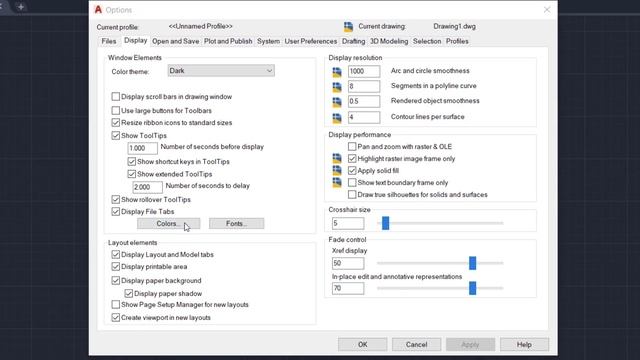Screen dimensions: 640x360
Task: Open Help from the dialog
Action: (x=524, y=344)
